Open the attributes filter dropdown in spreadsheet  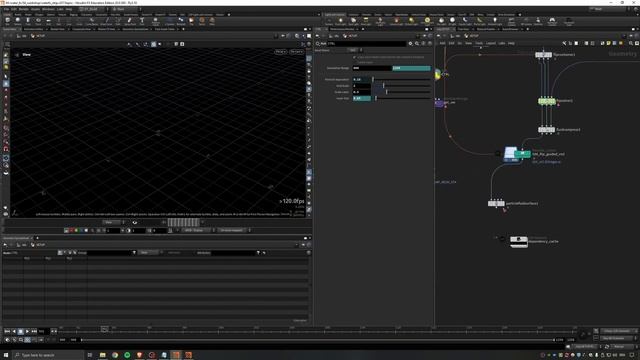point(258,253)
